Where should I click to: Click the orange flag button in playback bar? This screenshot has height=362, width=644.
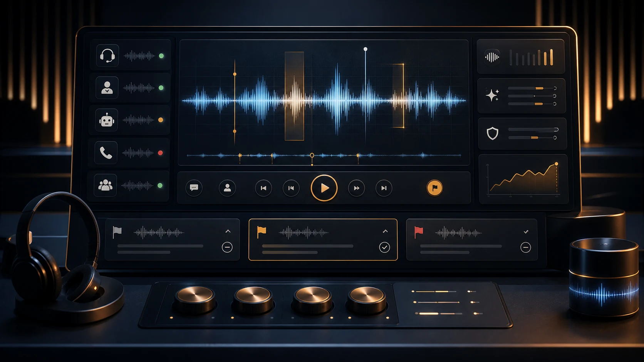click(434, 188)
